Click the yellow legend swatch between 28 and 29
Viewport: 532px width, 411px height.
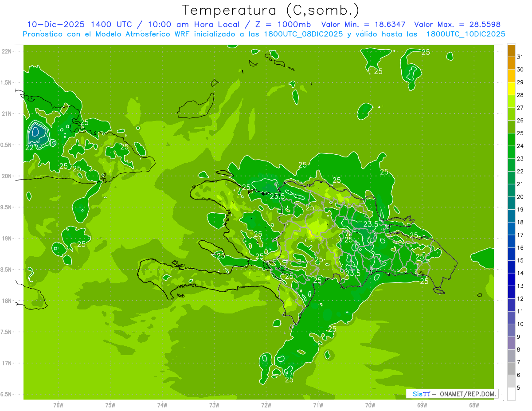click(x=511, y=89)
